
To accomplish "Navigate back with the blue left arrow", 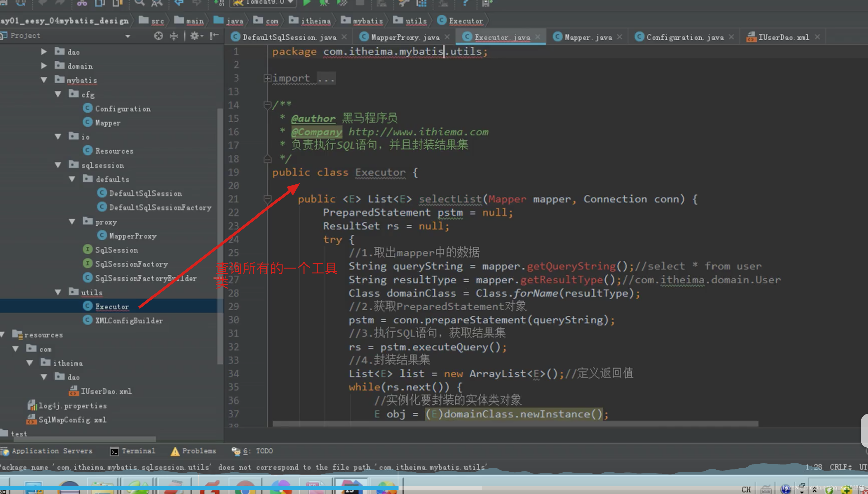I will 179,3.
